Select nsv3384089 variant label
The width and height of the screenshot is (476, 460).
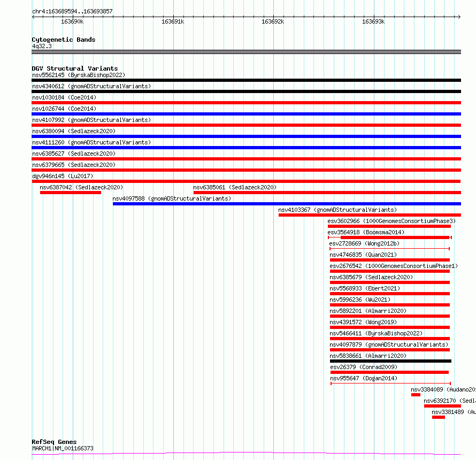(x=443, y=389)
